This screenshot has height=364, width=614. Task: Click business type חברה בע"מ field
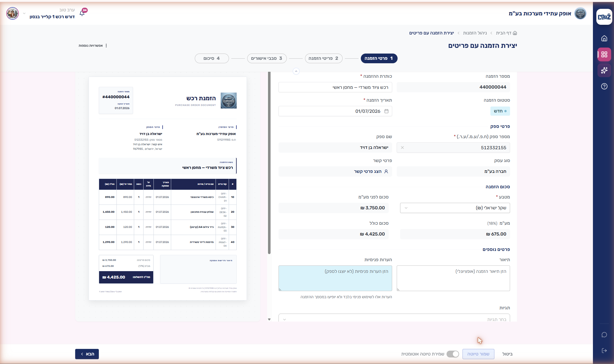coord(453,171)
